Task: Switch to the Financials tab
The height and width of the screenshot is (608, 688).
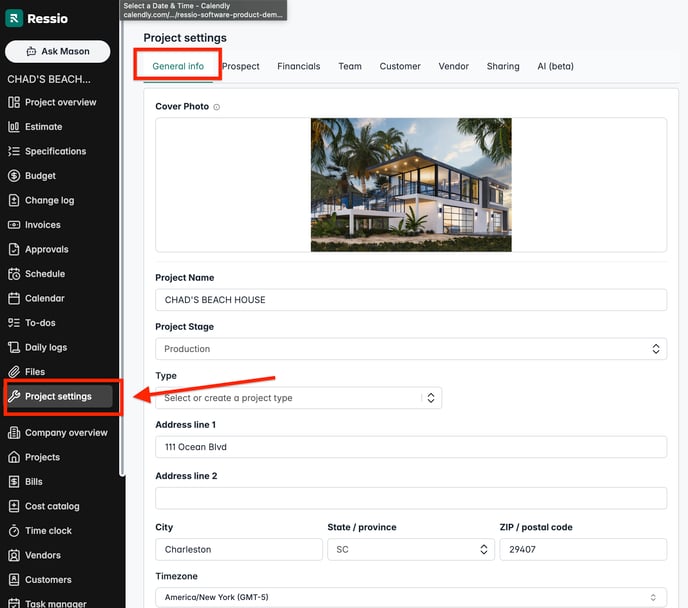Action: tap(298, 66)
